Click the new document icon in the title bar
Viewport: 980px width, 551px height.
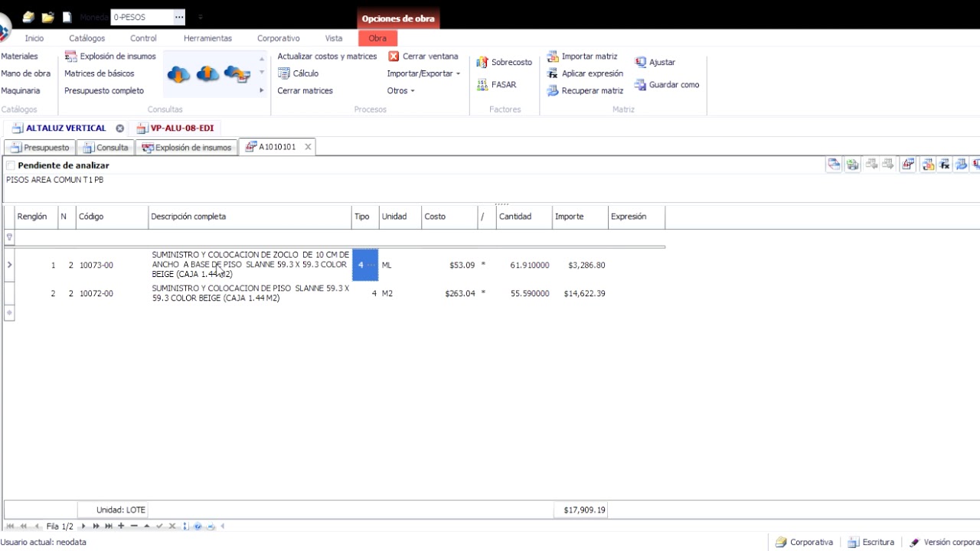tap(67, 17)
